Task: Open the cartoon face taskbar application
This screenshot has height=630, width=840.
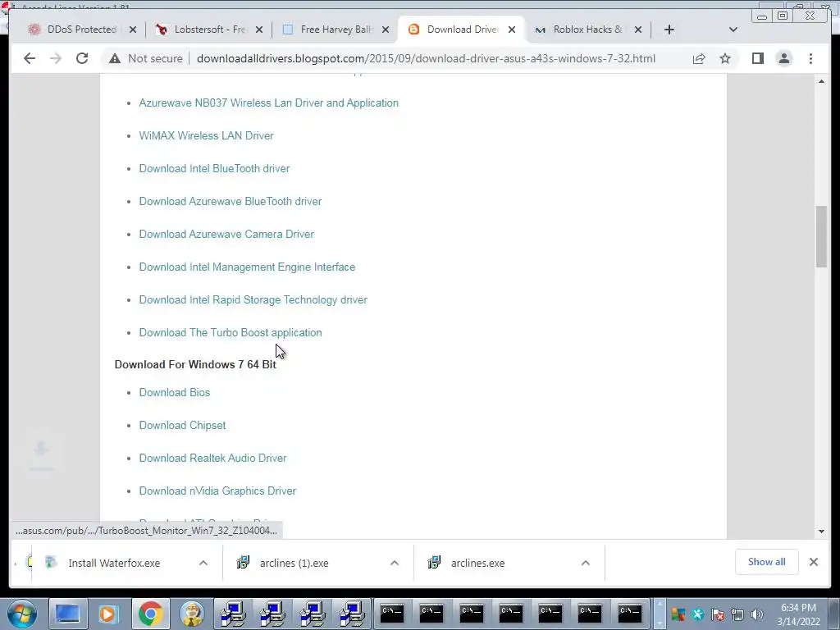Action: pos(192,614)
